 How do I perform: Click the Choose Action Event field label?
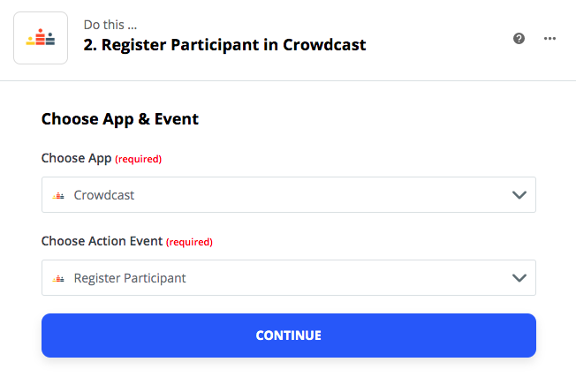(x=102, y=241)
